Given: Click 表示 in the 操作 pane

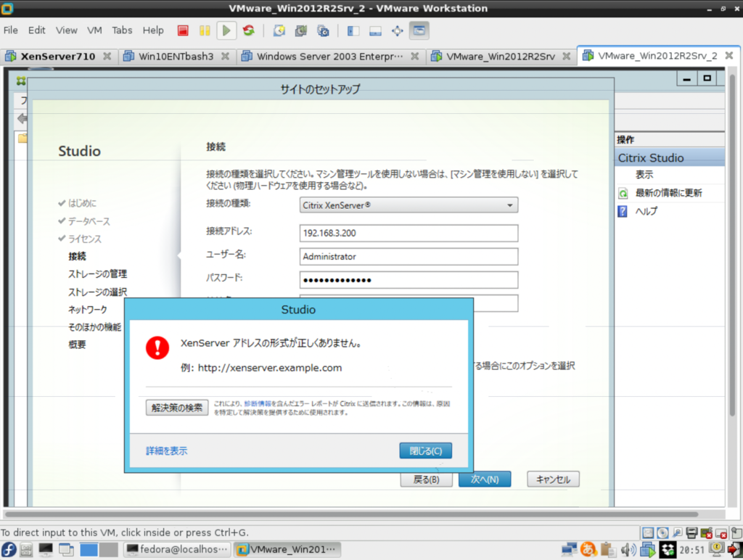Looking at the screenshot, I should pyautogui.click(x=644, y=175).
